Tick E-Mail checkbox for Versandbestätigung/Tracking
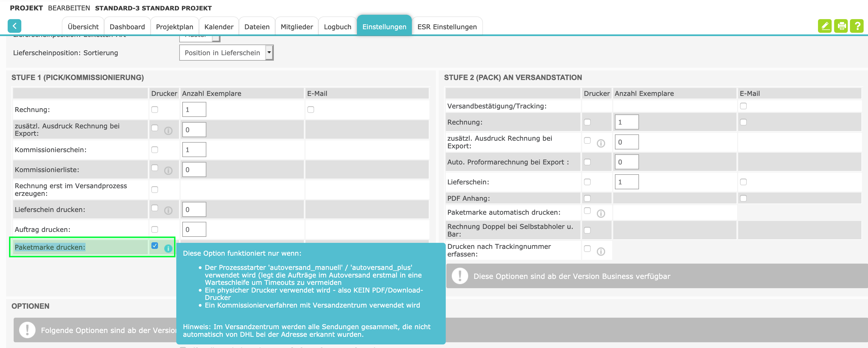Screen dimensions: 868x348 click(x=743, y=106)
